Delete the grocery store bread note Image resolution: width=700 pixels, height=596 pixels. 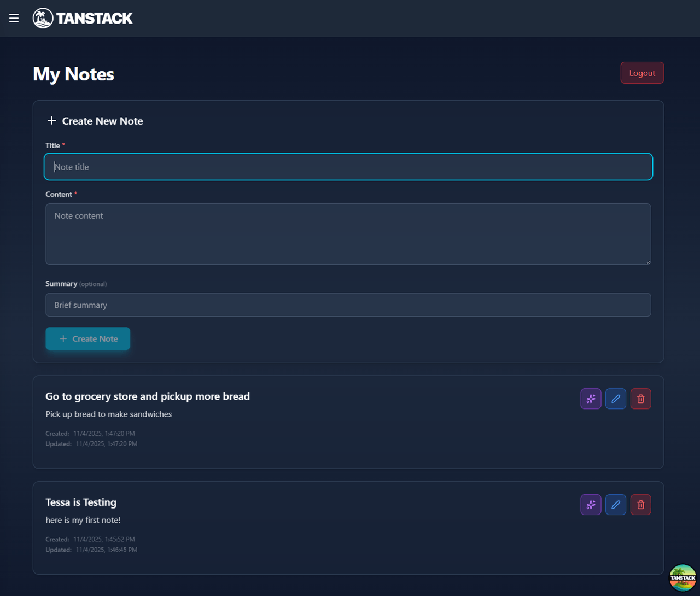click(641, 399)
